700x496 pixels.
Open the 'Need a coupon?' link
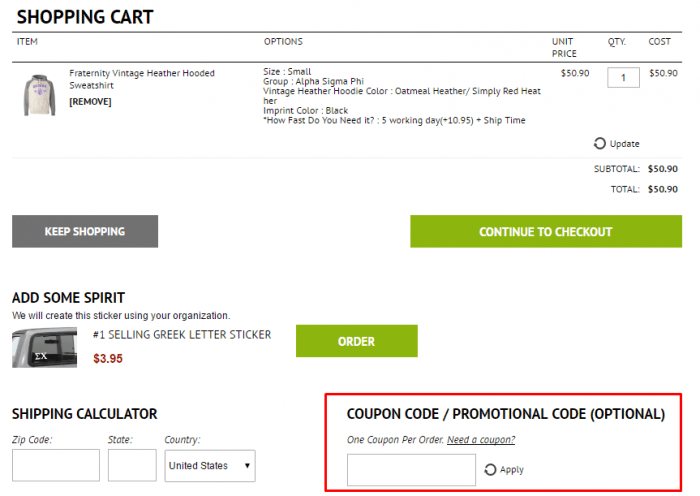tap(481, 440)
